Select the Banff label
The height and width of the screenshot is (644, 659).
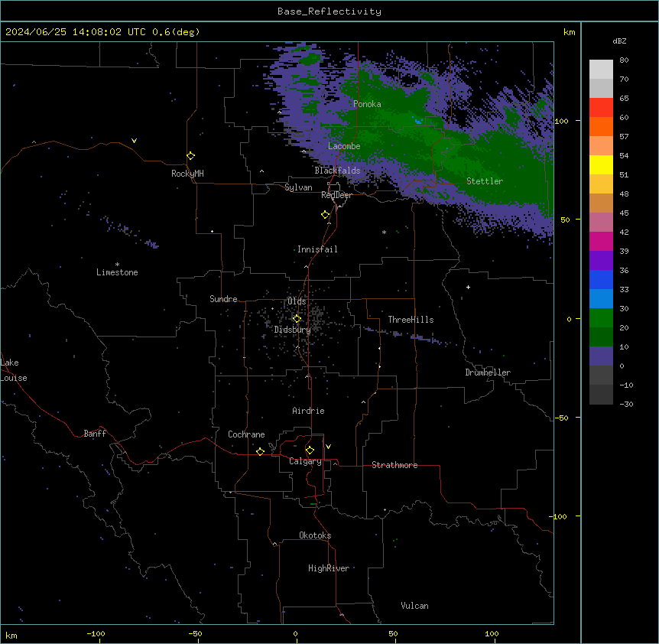coord(95,434)
